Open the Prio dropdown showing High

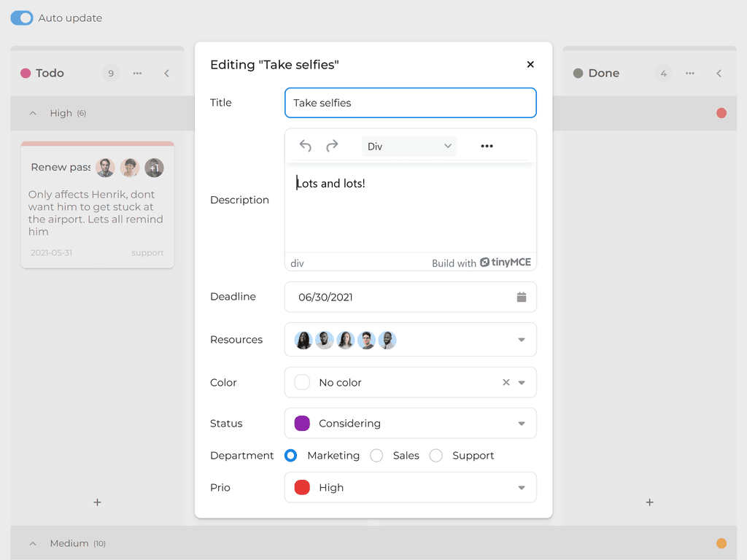[x=410, y=487]
